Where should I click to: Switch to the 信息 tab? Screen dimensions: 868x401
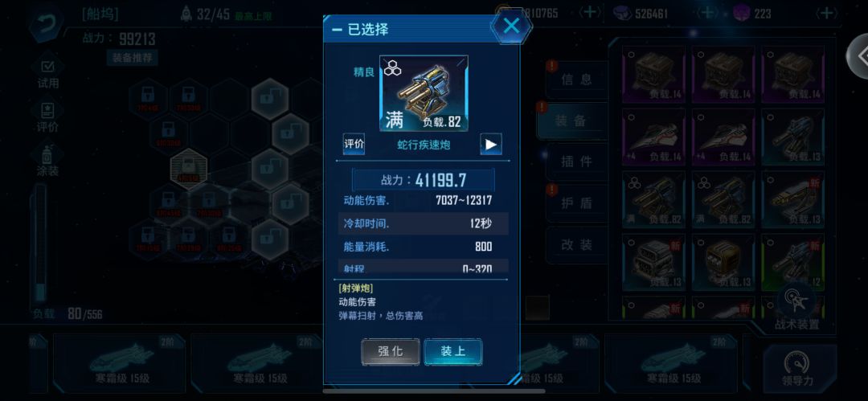pos(576,80)
